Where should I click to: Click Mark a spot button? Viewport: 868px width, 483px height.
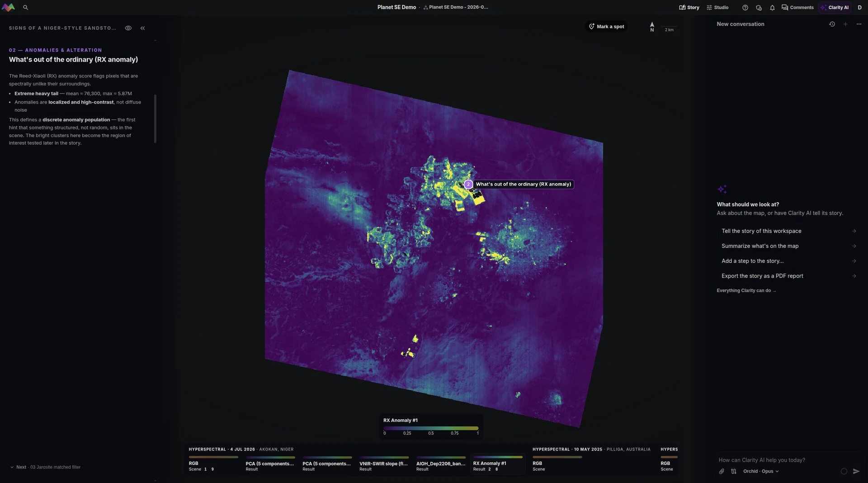click(606, 27)
